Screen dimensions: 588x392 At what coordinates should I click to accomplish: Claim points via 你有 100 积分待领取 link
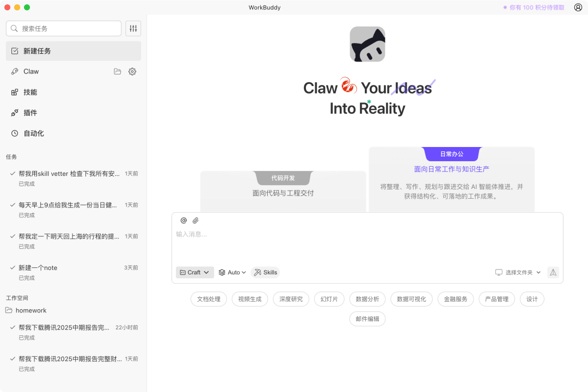click(534, 8)
